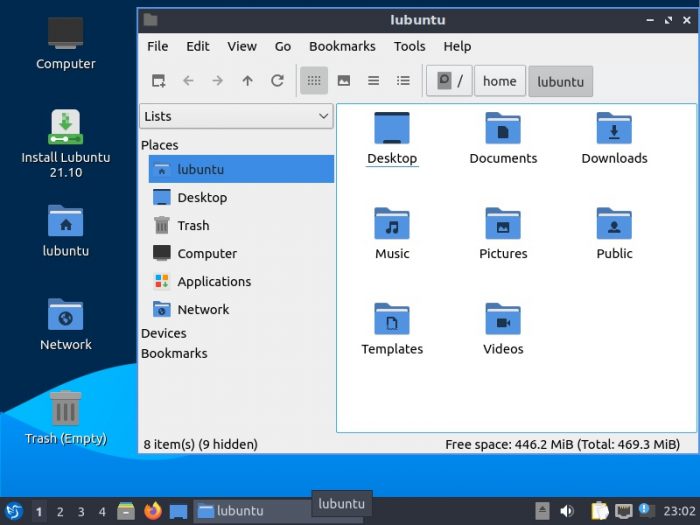Switch to Thumbnail view mode
The width and height of the screenshot is (700, 525).
(344, 81)
